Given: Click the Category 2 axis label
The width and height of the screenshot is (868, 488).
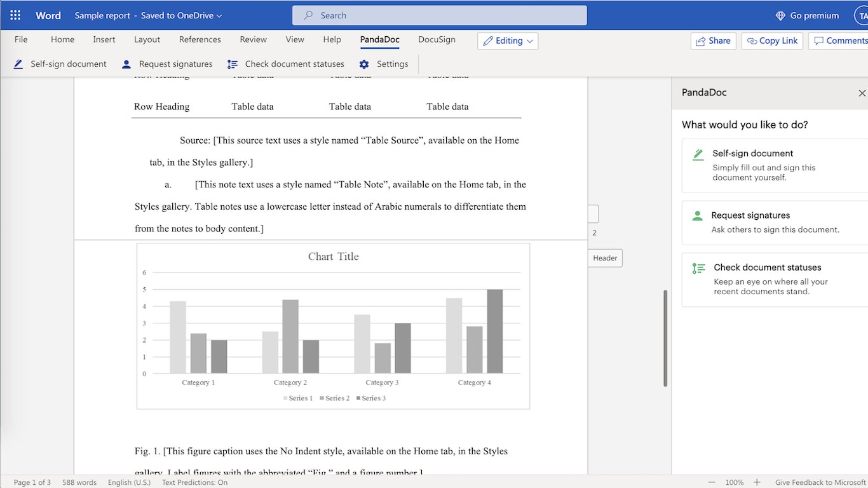Looking at the screenshot, I should point(290,383).
